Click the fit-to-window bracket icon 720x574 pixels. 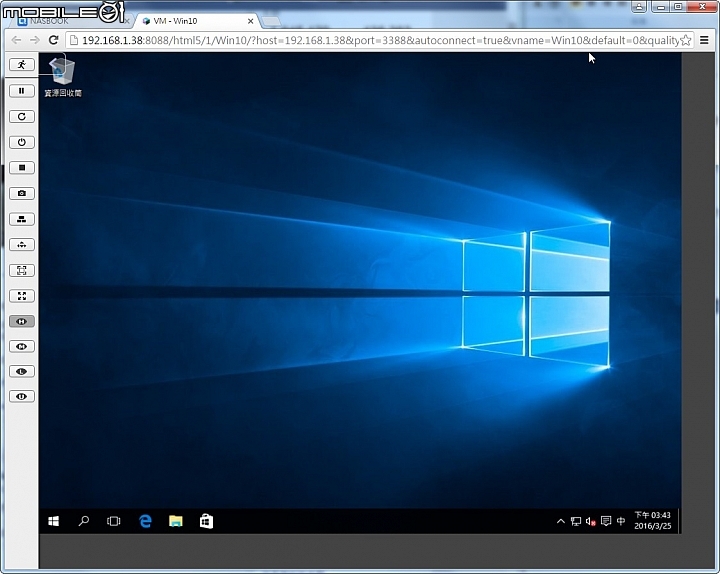click(x=22, y=270)
